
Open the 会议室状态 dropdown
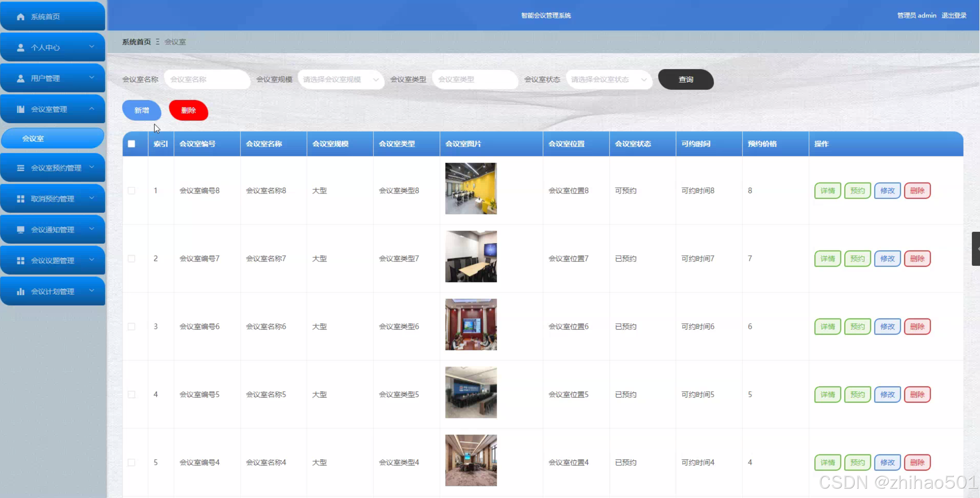[x=609, y=80]
